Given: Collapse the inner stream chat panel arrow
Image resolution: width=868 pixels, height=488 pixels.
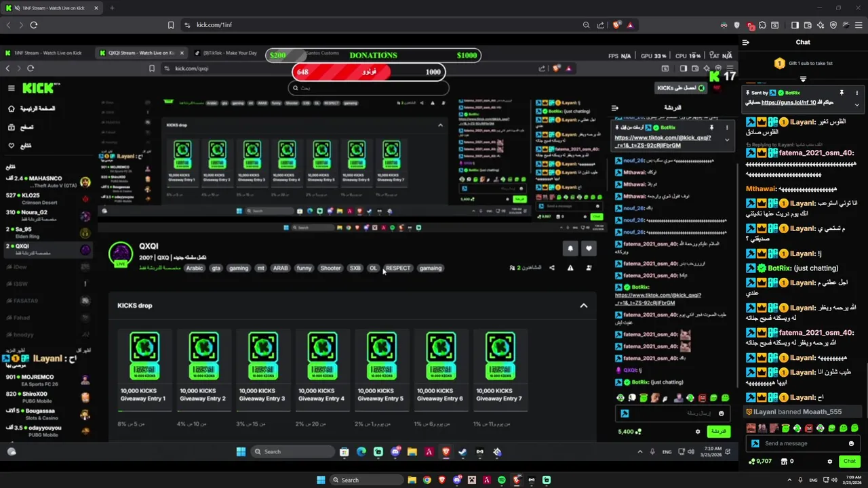Looking at the screenshot, I should pyautogui.click(x=615, y=108).
